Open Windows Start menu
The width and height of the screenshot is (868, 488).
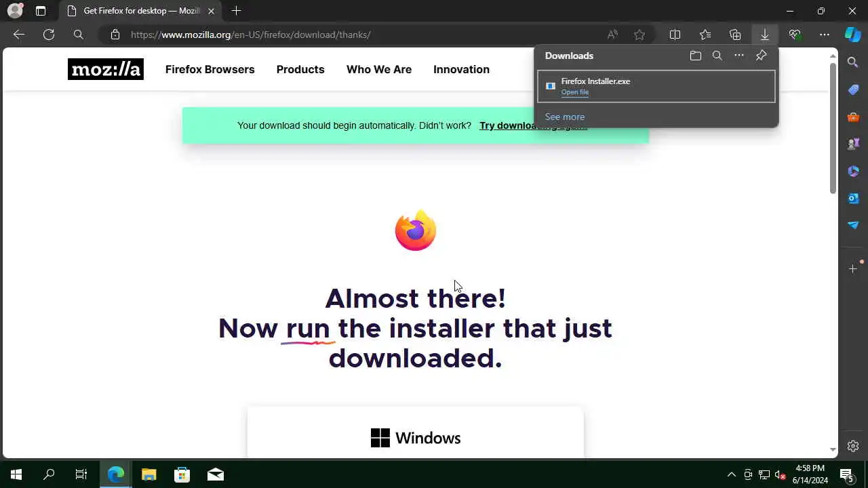click(16, 474)
